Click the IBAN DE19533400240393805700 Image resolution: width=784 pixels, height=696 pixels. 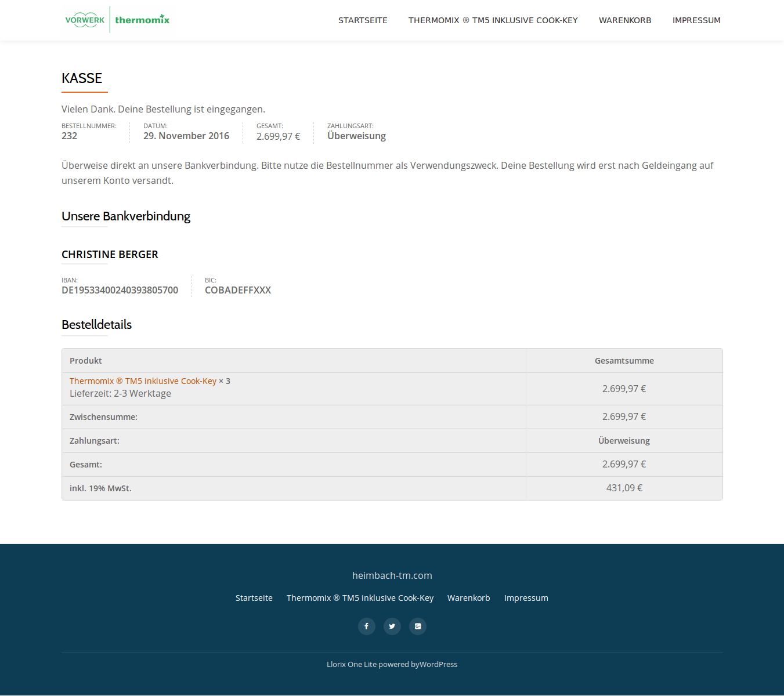pyautogui.click(x=120, y=290)
